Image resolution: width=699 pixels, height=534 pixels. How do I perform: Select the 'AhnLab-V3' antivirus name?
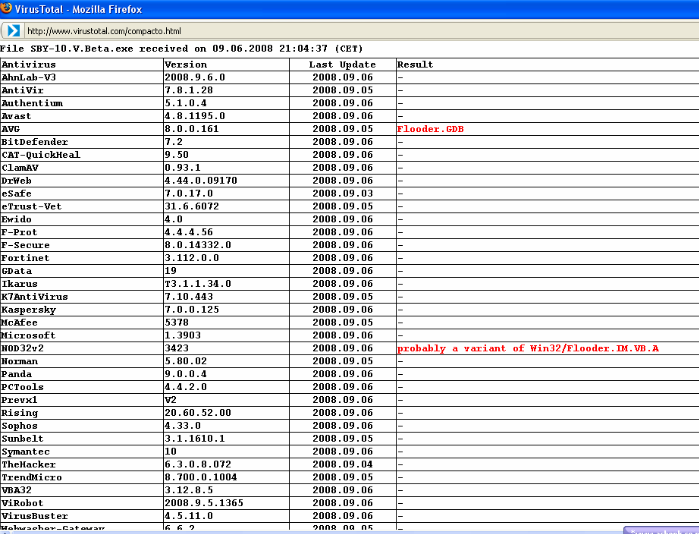(x=29, y=77)
